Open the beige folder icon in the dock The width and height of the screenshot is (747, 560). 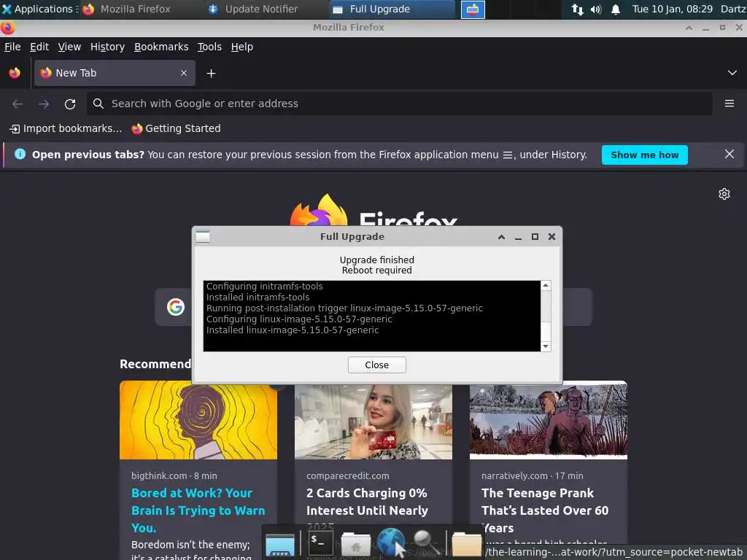point(466,544)
